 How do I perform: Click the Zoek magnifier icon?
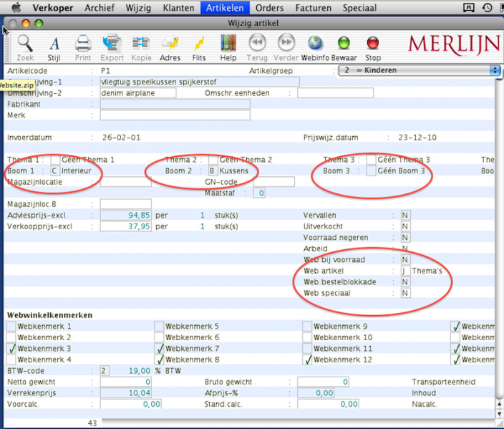coord(25,44)
